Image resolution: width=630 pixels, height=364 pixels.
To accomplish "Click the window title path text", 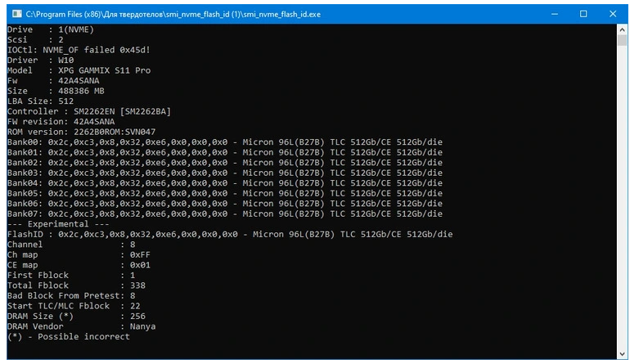I will (x=173, y=15).
